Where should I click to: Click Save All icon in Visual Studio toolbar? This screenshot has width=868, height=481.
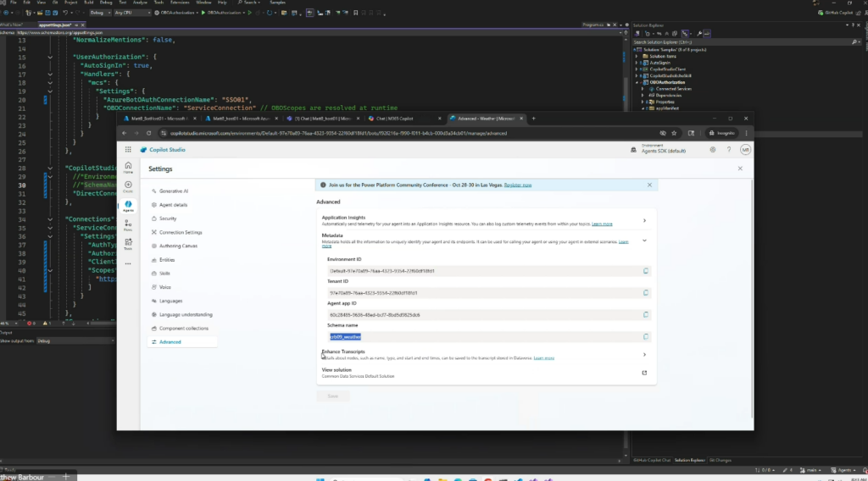coord(55,13)
